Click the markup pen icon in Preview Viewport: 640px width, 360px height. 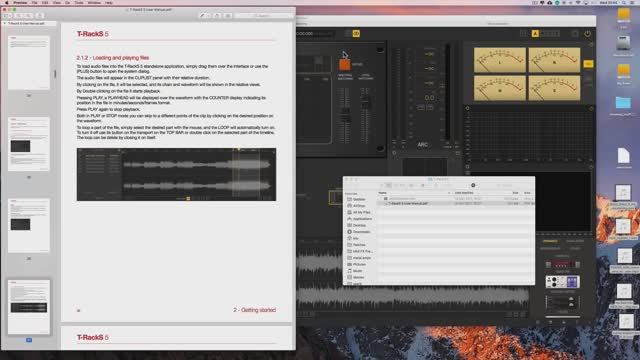(x=202, y=16)
